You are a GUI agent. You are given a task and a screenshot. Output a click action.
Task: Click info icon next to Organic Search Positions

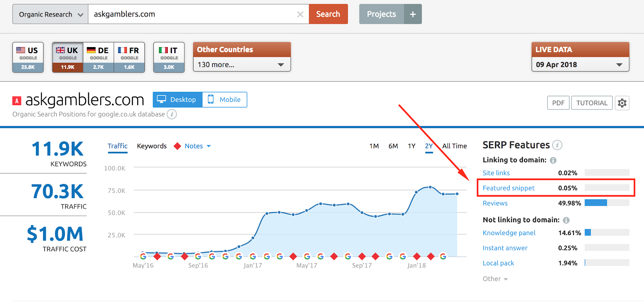(172, 114)
